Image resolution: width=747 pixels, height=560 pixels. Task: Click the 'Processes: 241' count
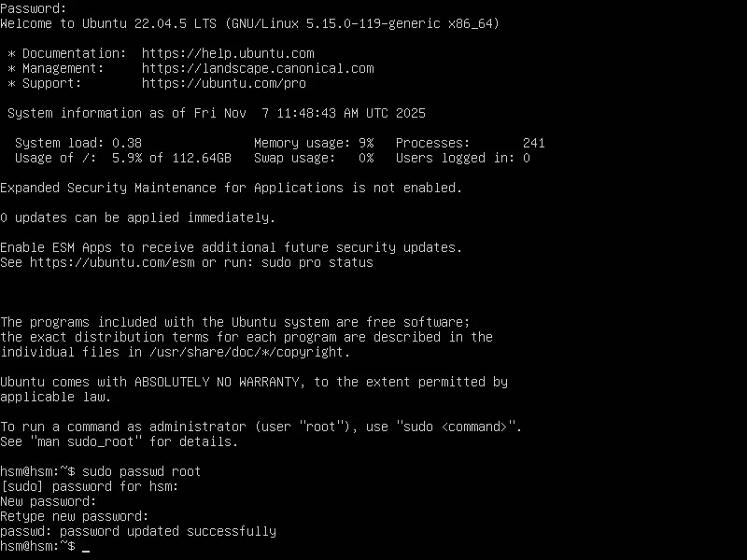(470, 143)
